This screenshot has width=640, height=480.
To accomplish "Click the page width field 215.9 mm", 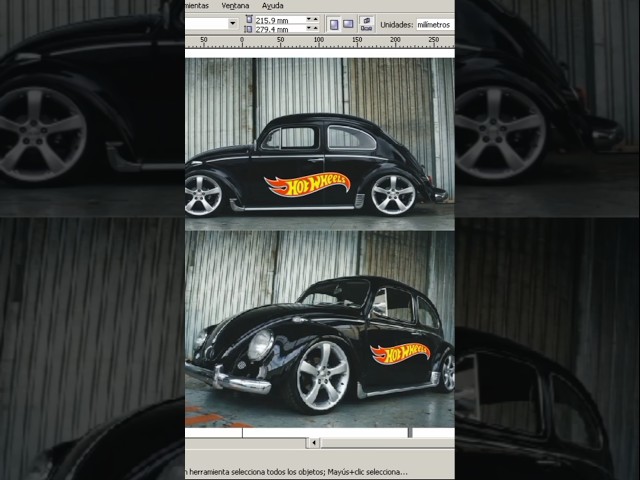I will pos(280,20).
